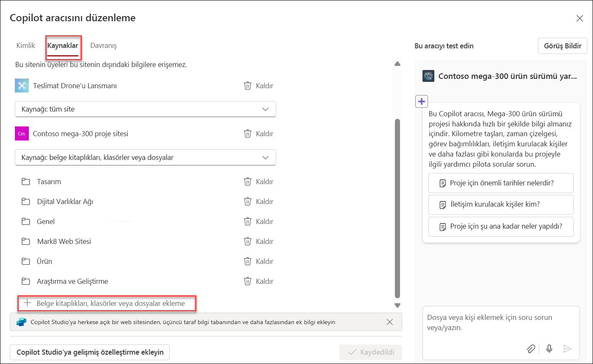Click the microphone icon in chat
The width and height of the screenshot is (593, 364).
[x=549, y=349]
